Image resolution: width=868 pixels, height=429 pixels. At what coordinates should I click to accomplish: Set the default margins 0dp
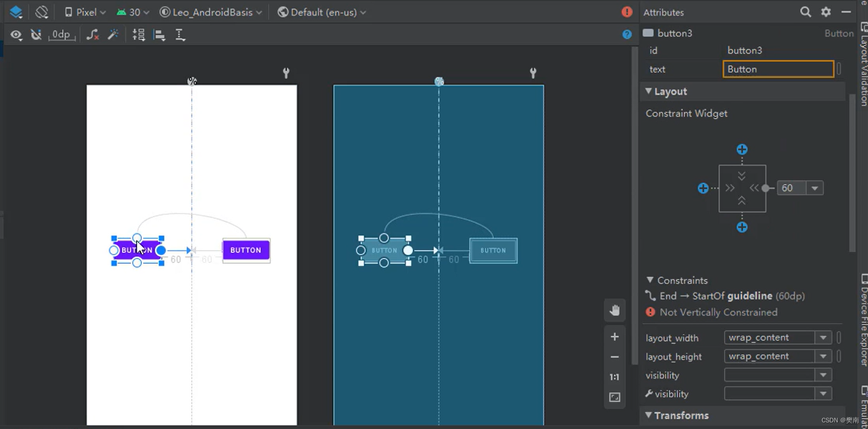(61, 35)
